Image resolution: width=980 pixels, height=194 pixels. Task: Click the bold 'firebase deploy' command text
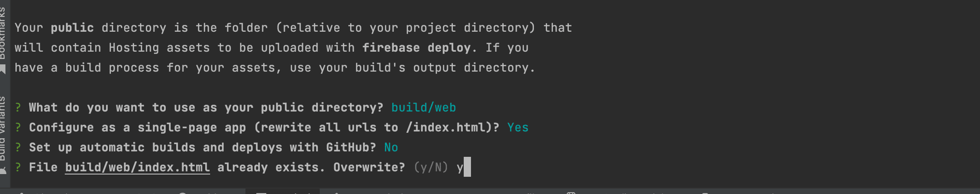click(x=416, y=48)
